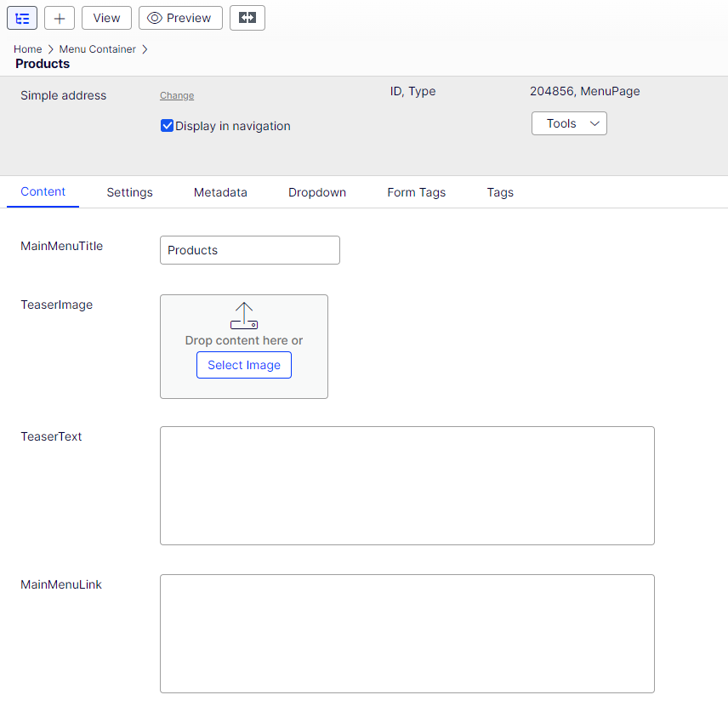Click the Select Image button
Screen dimensions: 728x712
click(244, 365)
